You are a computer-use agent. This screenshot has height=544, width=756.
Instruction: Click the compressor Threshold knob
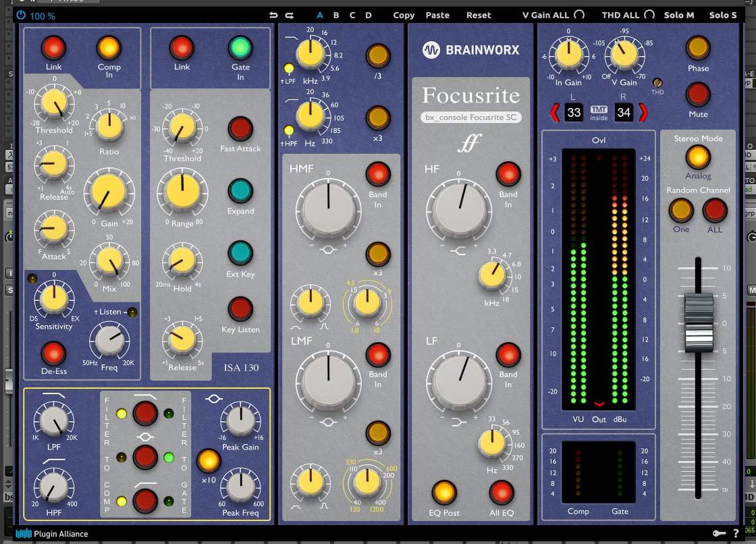[x=54, y=103]
